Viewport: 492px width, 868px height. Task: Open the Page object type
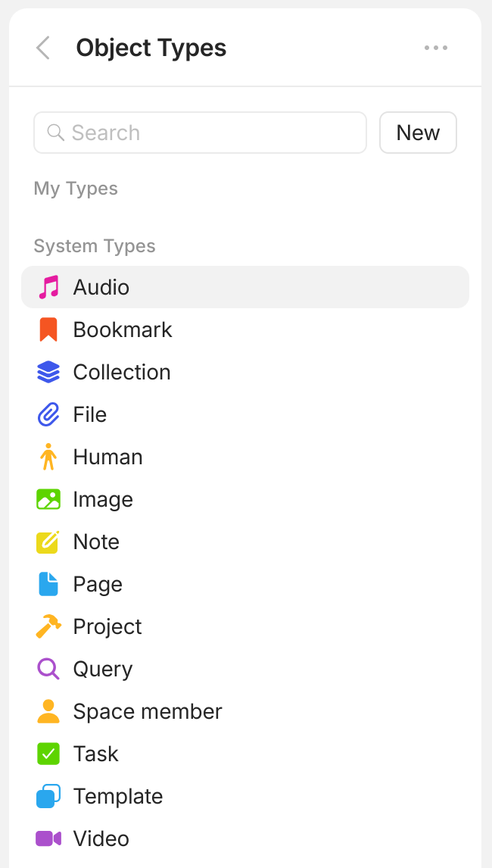(x=98, y=585)
